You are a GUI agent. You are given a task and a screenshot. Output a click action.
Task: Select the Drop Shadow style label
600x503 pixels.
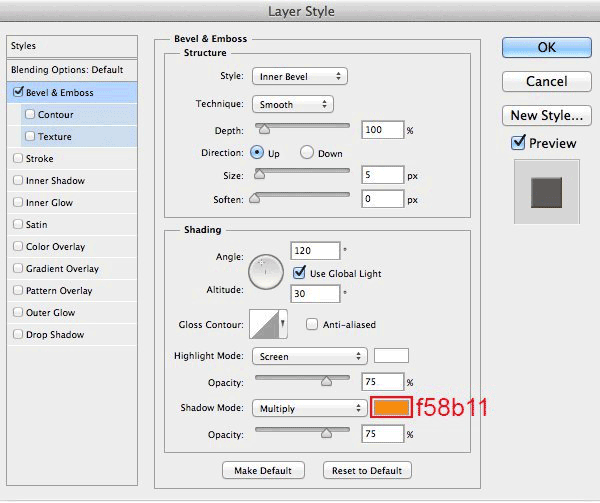55,335
